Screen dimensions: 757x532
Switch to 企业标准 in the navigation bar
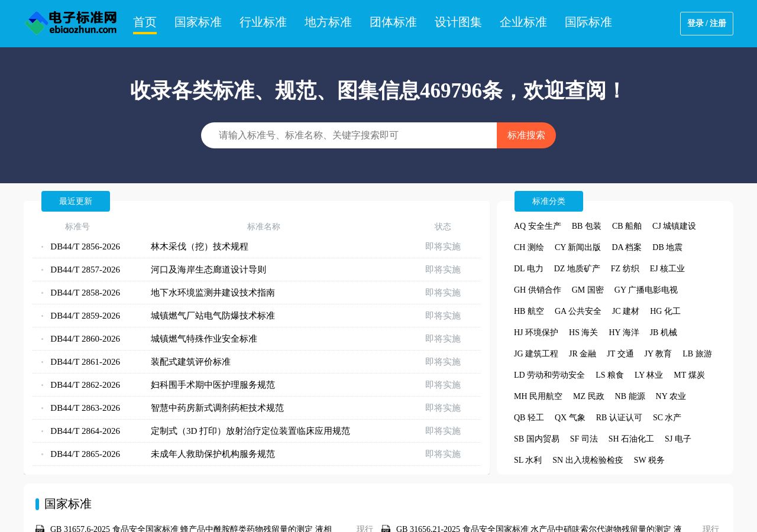coord(523,22)
